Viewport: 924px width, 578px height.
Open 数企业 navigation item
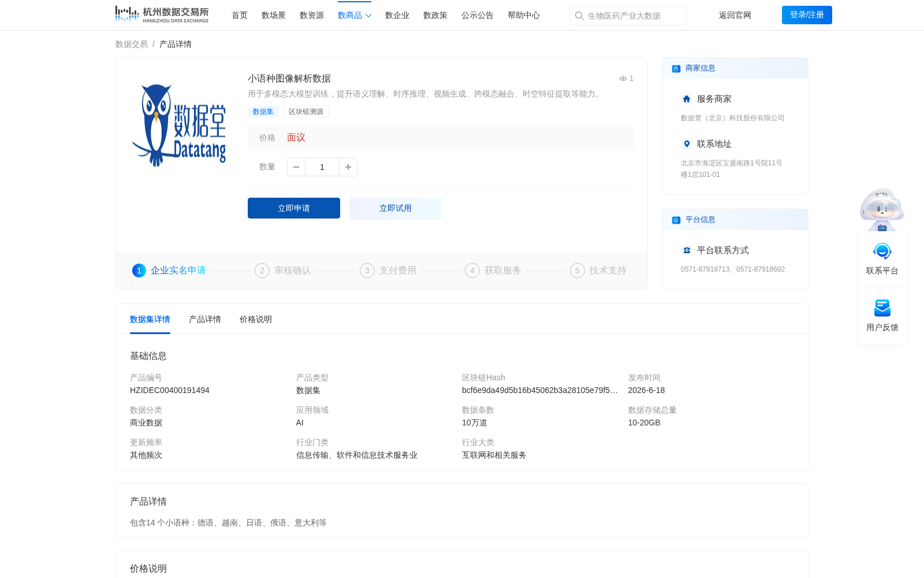[x=397, y=16]
